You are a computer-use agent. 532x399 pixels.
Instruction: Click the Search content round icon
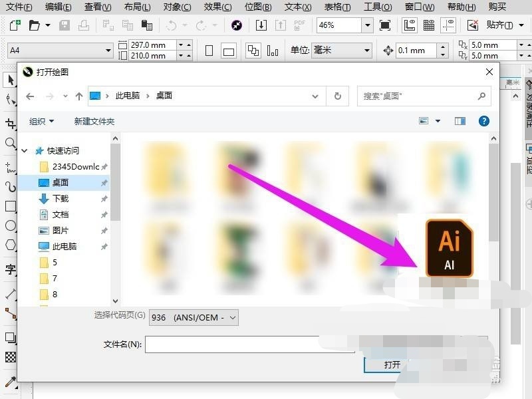coord(237,25)
